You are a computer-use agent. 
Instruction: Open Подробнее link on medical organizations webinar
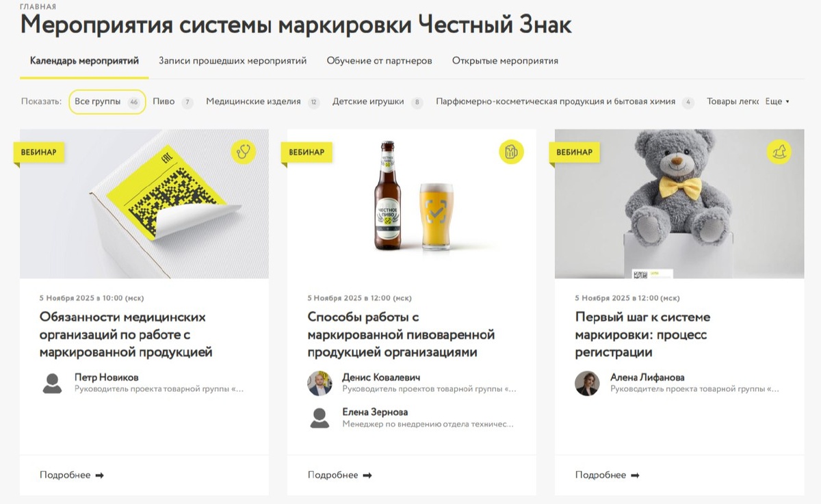coord(72,475)
